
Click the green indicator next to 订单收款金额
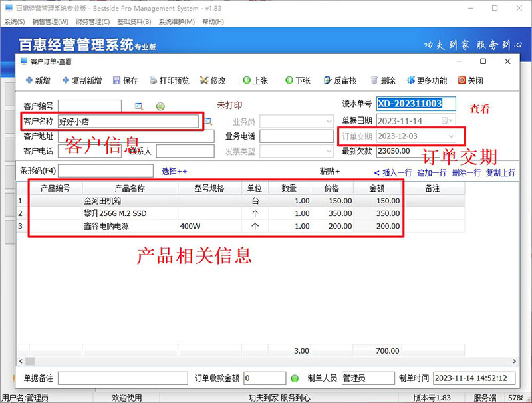(295, 378)
